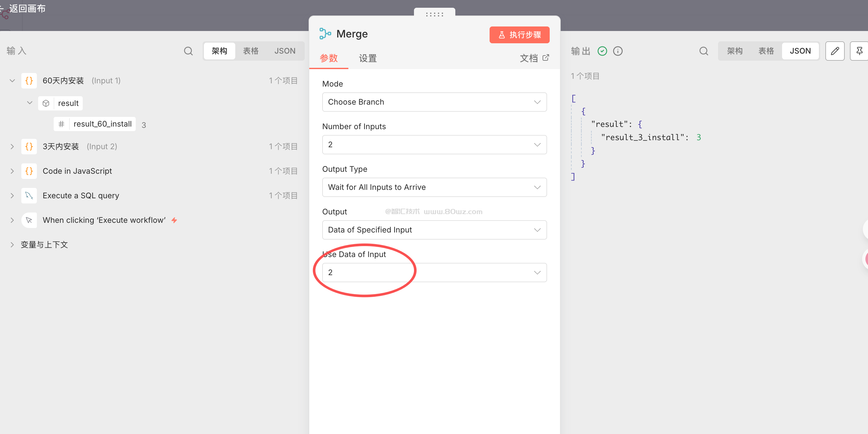Select the 参数 tab

coord(329,58)
